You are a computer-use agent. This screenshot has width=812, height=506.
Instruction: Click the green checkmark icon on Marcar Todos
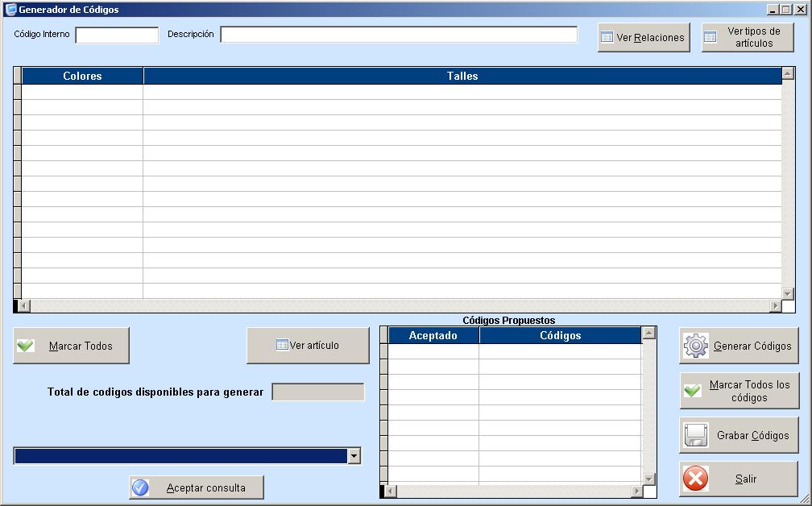tap(26, 346)
